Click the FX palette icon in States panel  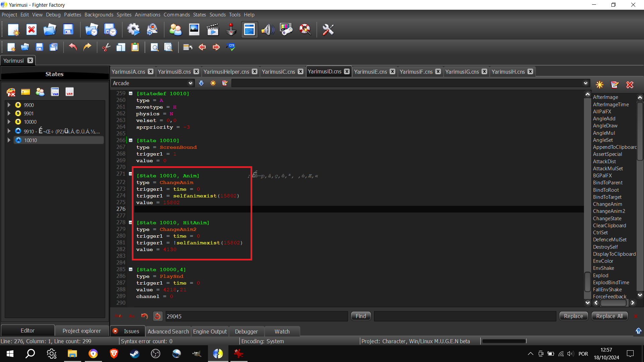point(11,92)
